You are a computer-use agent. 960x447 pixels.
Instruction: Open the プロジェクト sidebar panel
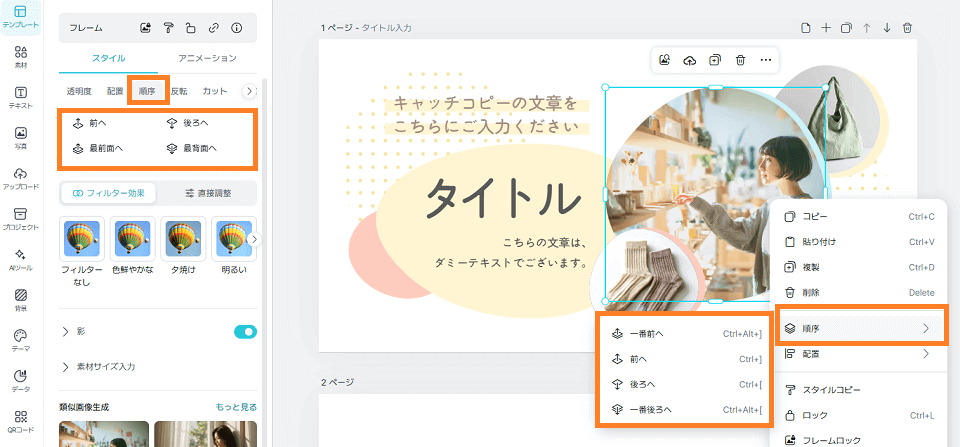(x=21, y=219)
